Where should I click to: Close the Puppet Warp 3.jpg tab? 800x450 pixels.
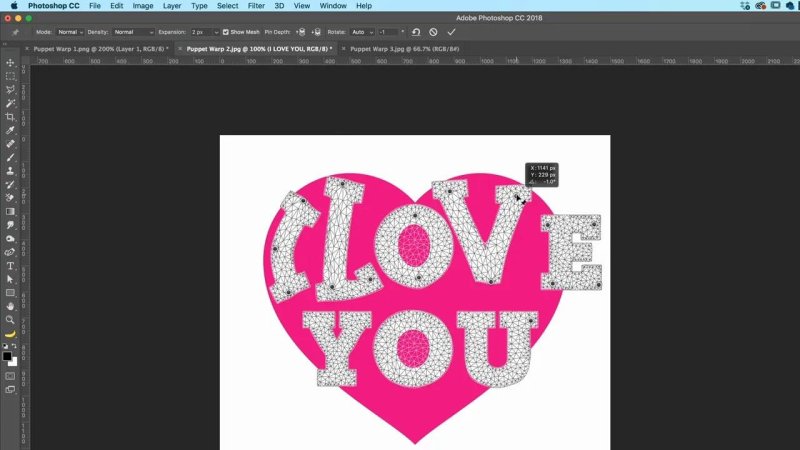click(343, 49)
